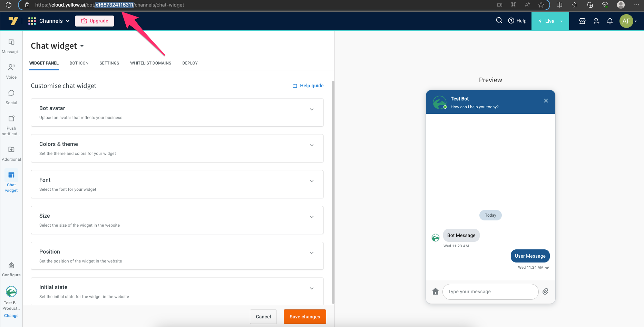Open the browser three-dot menu
The image size is (644, 327).
pyautogui.click(x=637, y=5)
